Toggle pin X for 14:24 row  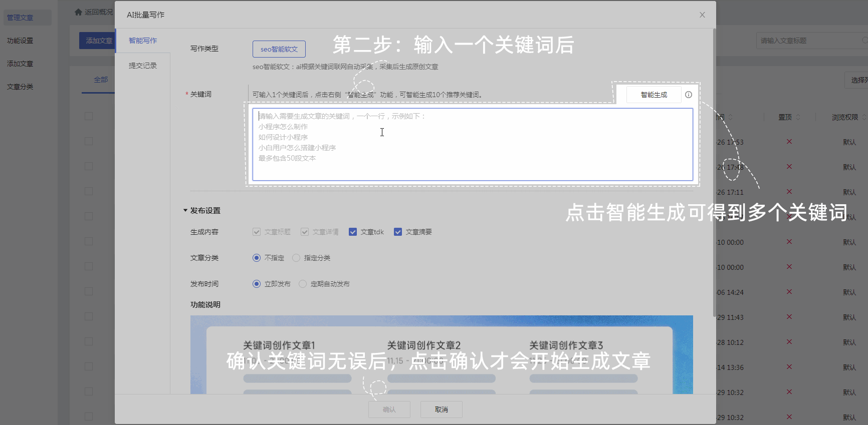(789, 292)
